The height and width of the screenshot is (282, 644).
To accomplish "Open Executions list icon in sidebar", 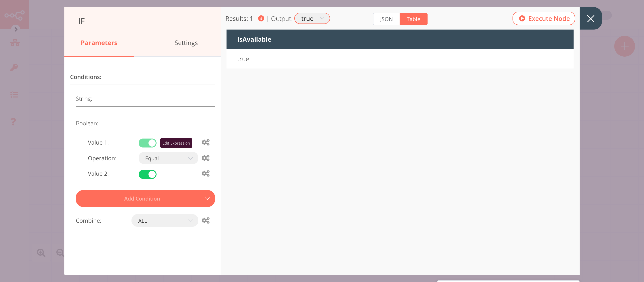I will [x=14, y=95].
